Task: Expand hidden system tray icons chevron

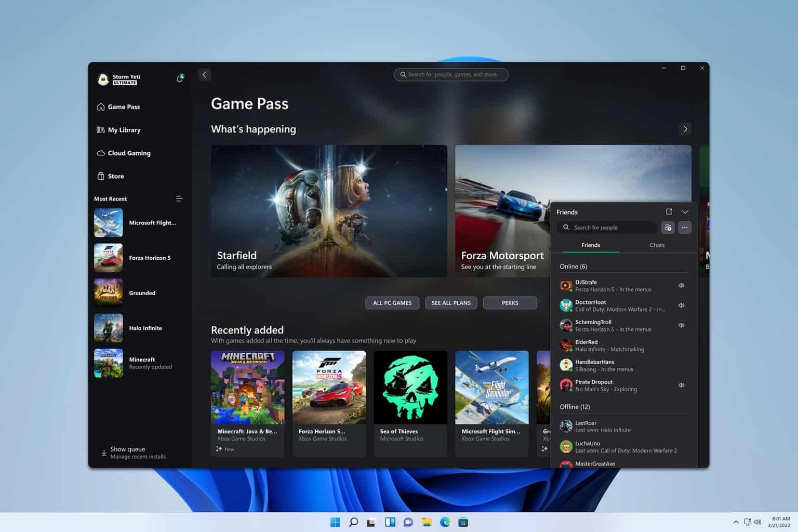Action: [x=736, y=522]
